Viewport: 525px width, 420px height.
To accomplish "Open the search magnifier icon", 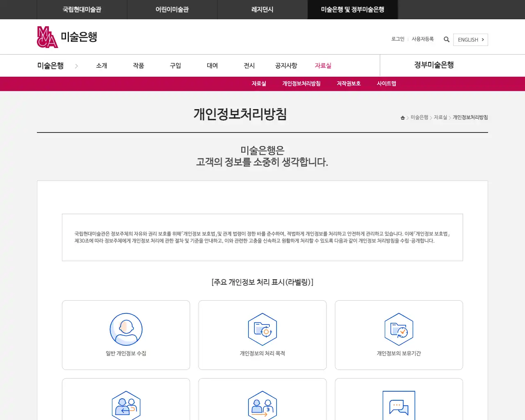I will coord(447,39).
